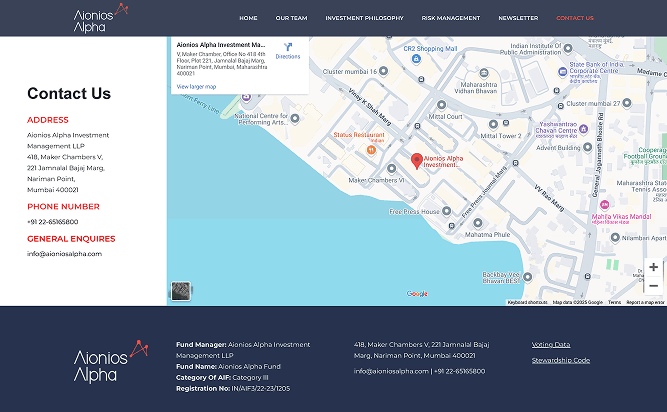Open the Voting Data footer link
The image size is (667, 412).
click(551, 345)
